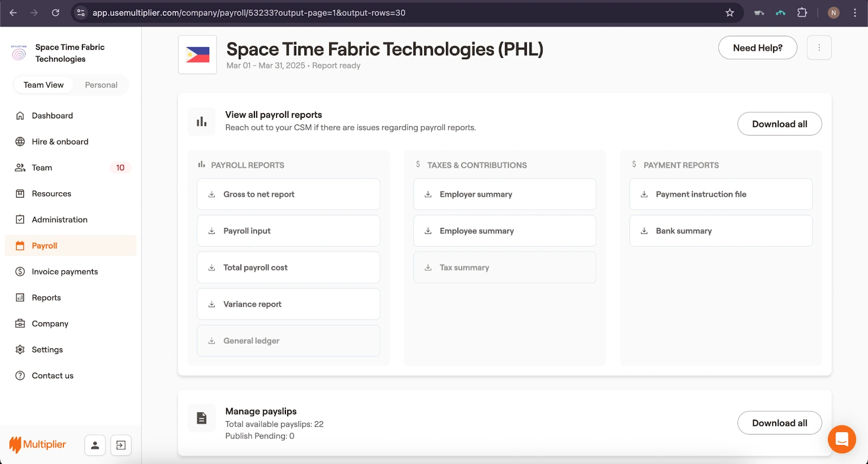This screenshot has height=464, width=868.
Task: Click the logout arrow icon
Action: point(121,446)
